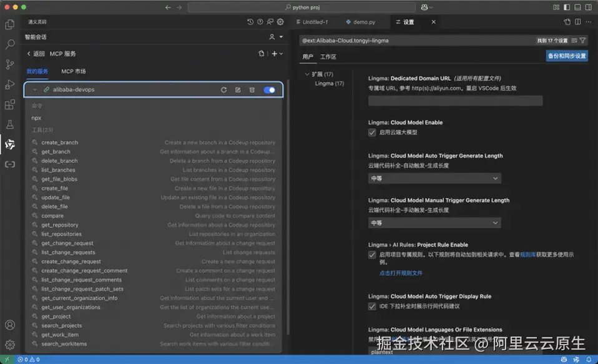The height and width of the screenshot is (364, 598).
Task: Uncheck Project Rule Enable checkbox
Action: coord(372,255)
